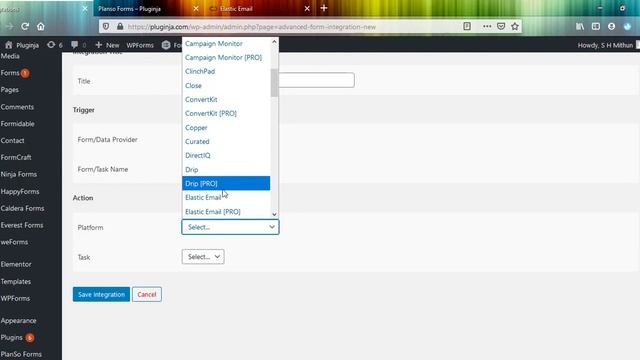Open the Platform Select dropdown
Image resolution: width=640 pixels, height=360 pixels.
230,227
